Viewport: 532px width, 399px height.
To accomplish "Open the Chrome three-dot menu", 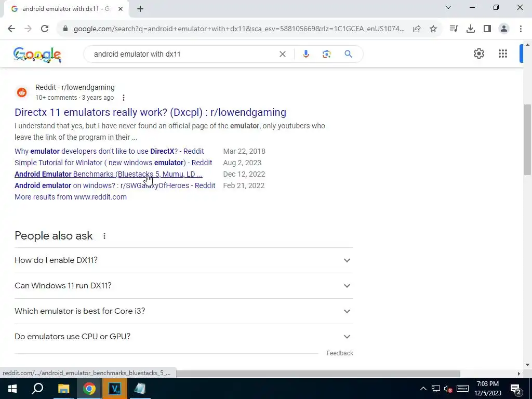I will 521,29.
